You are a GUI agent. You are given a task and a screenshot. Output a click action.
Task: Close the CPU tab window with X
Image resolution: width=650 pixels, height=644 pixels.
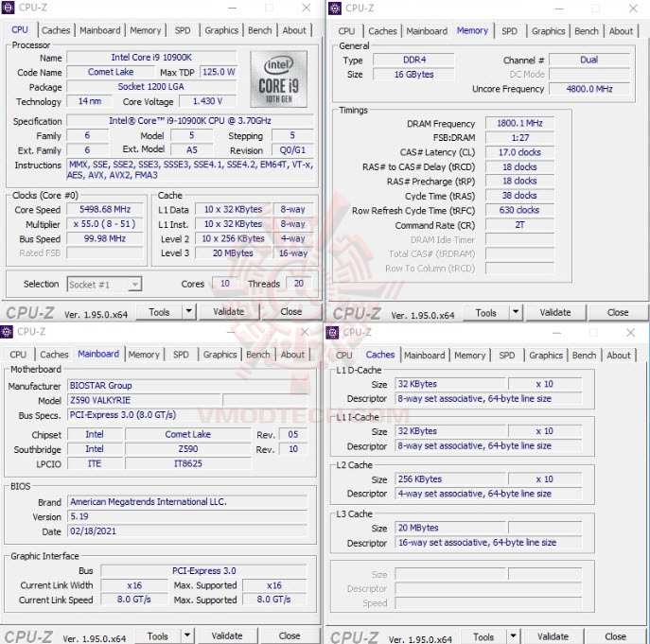(306, 8)
